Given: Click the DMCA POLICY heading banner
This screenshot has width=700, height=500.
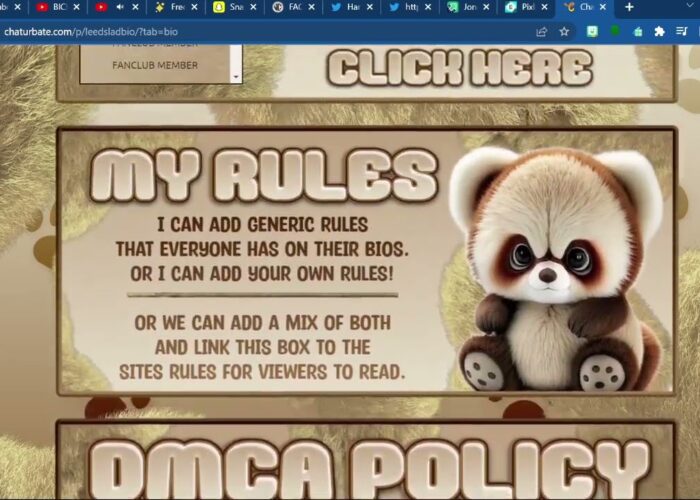Looking at the screenshot, I should click(x=370, y=469).
